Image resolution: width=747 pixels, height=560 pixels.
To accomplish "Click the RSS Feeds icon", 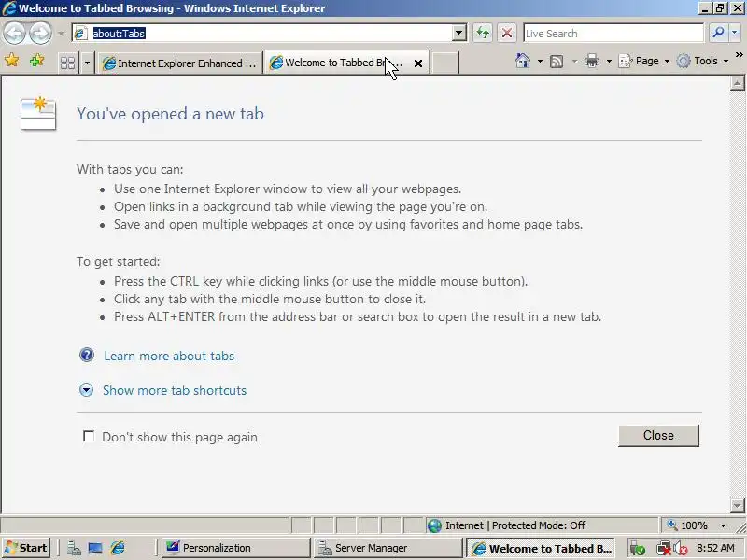I will (x=557, y=61).
